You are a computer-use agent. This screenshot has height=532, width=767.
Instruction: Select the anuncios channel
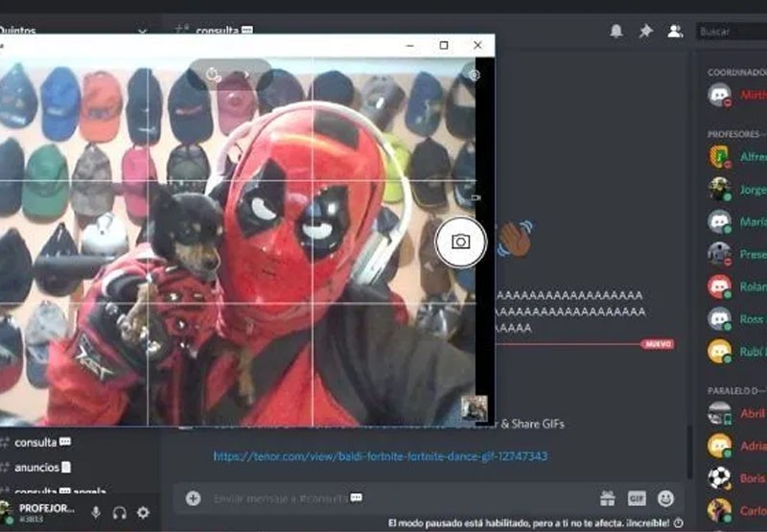(x=36, y=468)
